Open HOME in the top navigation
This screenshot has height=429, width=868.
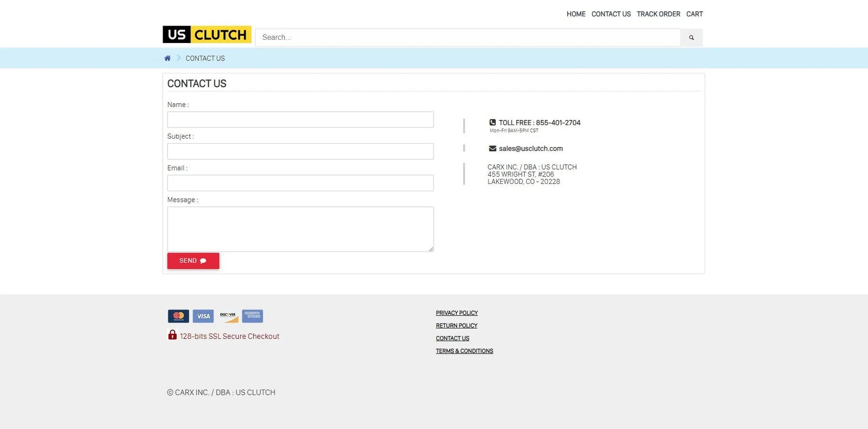[x=576, y=14]
